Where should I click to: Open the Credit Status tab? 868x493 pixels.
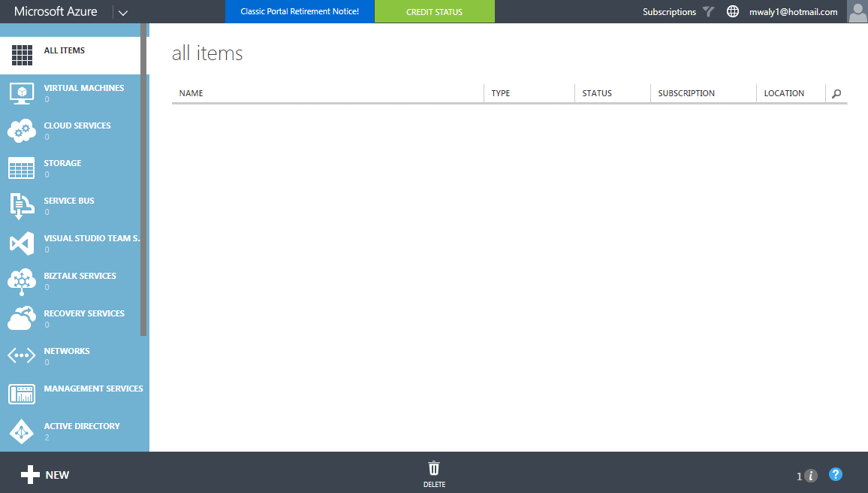coord(435,11)
